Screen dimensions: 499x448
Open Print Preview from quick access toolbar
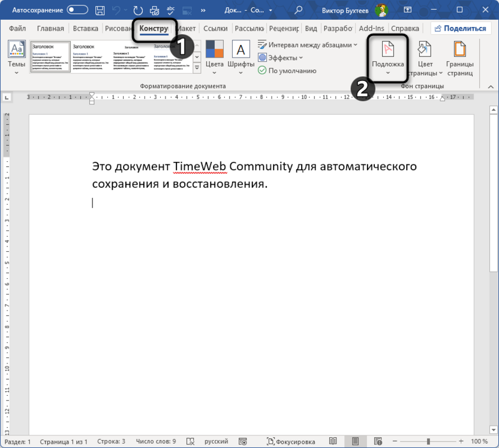click(x=154, y=10)
